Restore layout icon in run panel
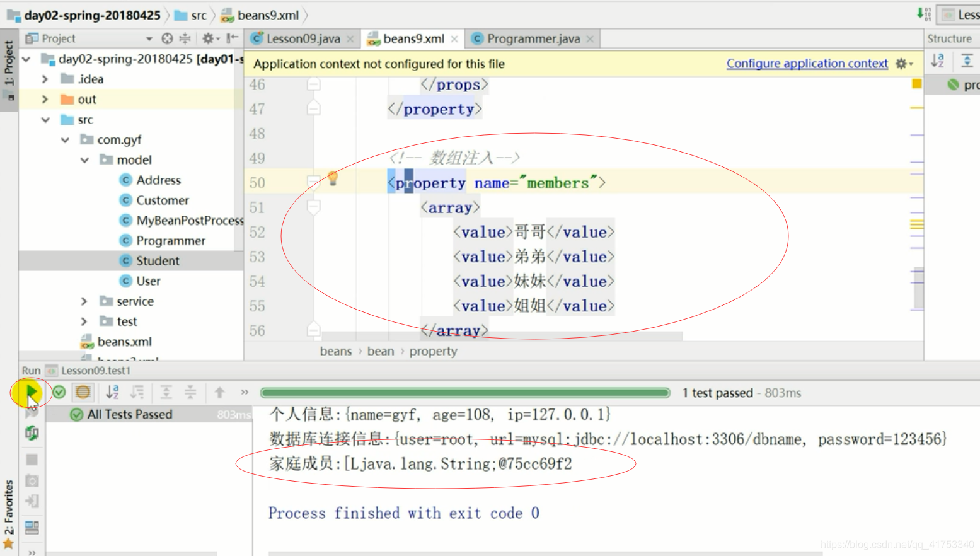The height and width of the screenshot is (556, 980). 32,527
